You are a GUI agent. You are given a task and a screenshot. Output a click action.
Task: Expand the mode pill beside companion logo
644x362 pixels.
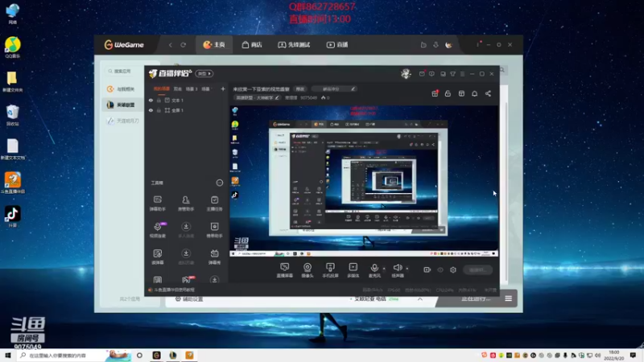[204, 73]
